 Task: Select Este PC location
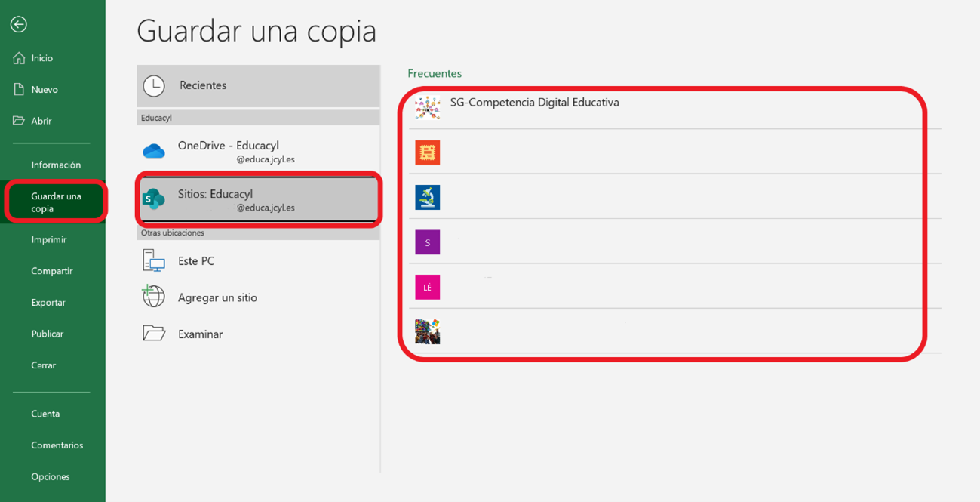(x=258, y=260)
